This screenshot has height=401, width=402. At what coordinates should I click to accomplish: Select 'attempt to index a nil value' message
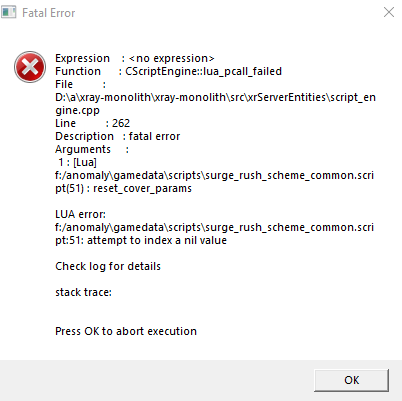click(157, 240)
